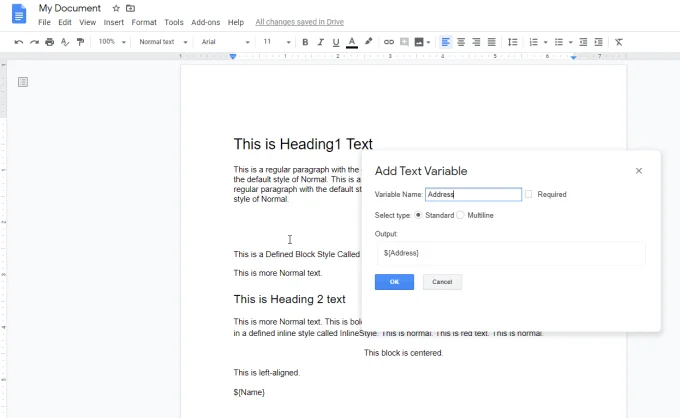Viewport: 680px width, 418px height.
Task: Center align the text
Action: (x=461, y=42)
